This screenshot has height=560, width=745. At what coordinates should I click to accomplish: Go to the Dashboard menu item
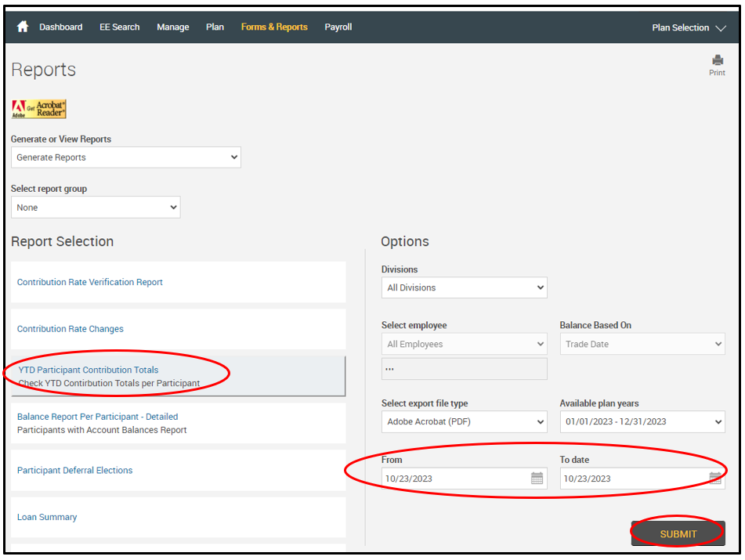point(60,27)
